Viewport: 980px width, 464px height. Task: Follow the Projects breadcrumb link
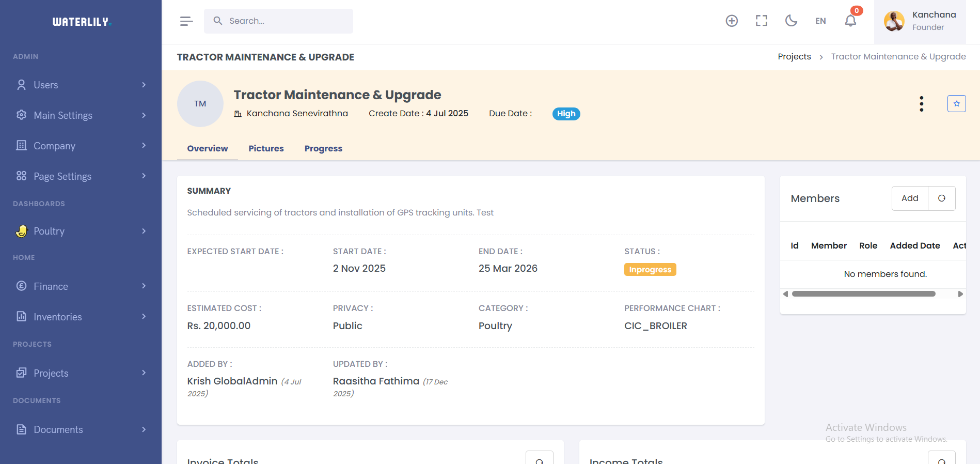(794, 57)
